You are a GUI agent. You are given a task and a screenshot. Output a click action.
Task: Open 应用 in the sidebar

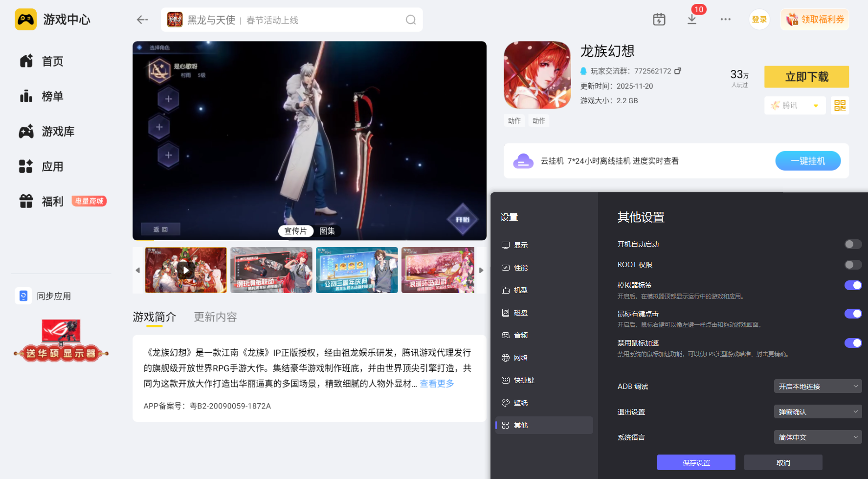[x=42, y=167]
